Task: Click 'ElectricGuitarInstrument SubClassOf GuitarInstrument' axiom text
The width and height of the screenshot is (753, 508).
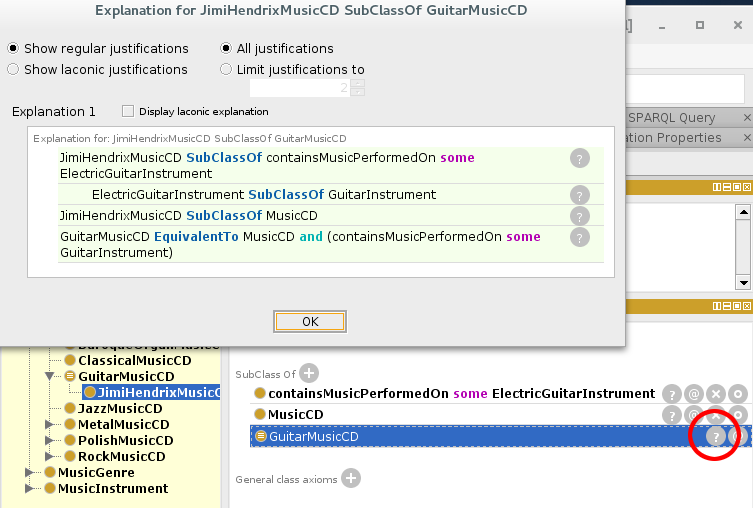Action: tap(264, 194)
